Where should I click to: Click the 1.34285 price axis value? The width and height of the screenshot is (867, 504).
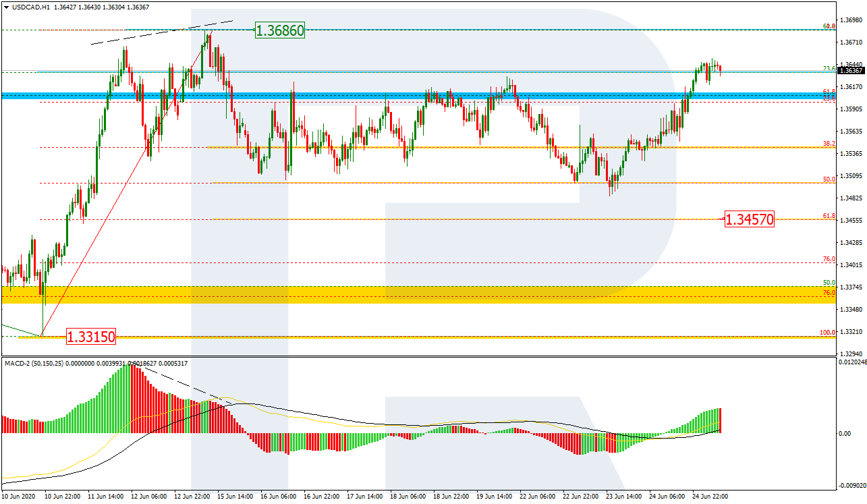pyautogui.click(x=852, y=242)
